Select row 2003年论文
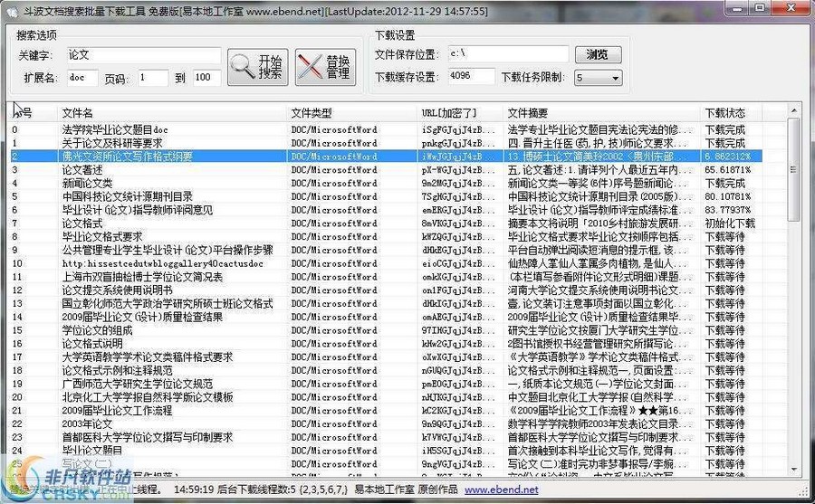The image size is (815, 504). click(386, 424)
